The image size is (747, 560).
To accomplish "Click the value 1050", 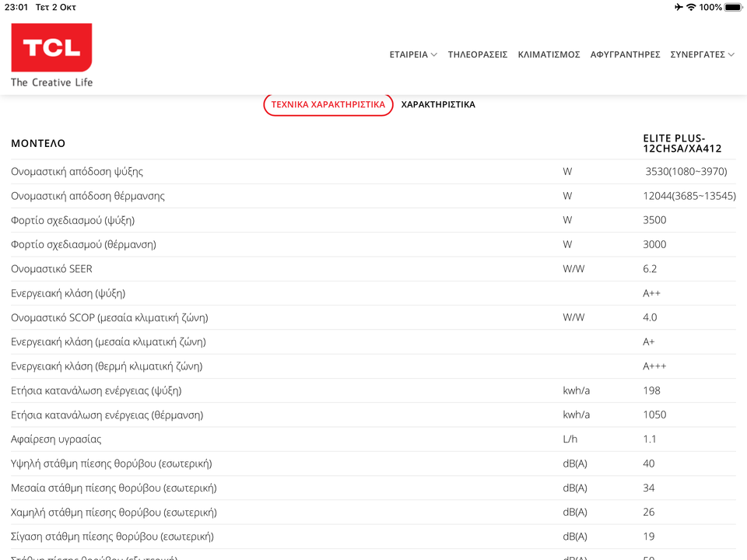I will tap(654, 415).
